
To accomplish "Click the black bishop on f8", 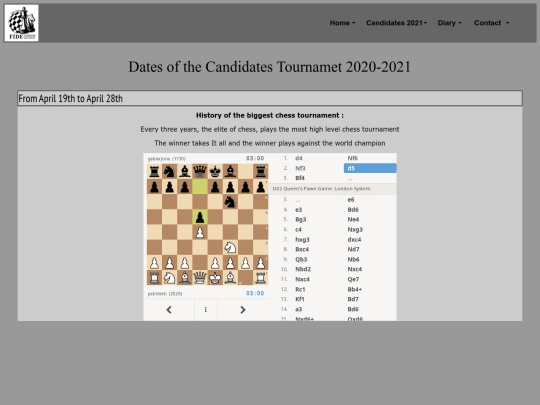I will click(230, 171).
